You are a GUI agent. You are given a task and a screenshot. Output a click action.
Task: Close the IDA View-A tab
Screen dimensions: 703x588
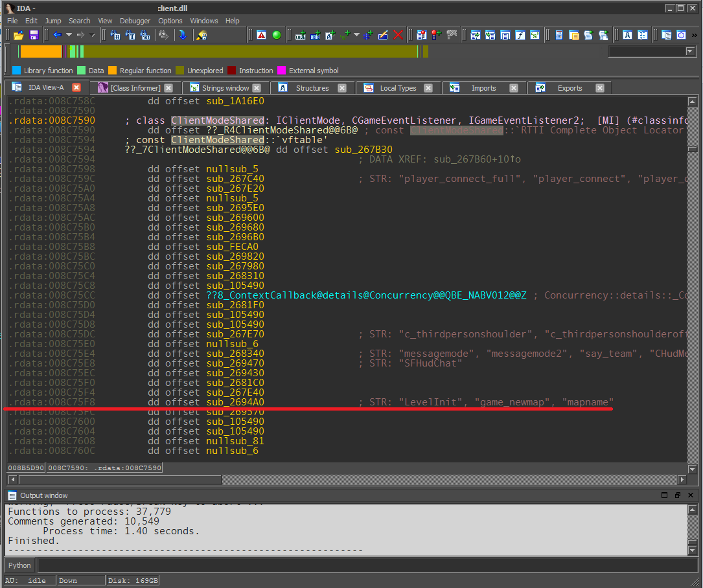76,87
